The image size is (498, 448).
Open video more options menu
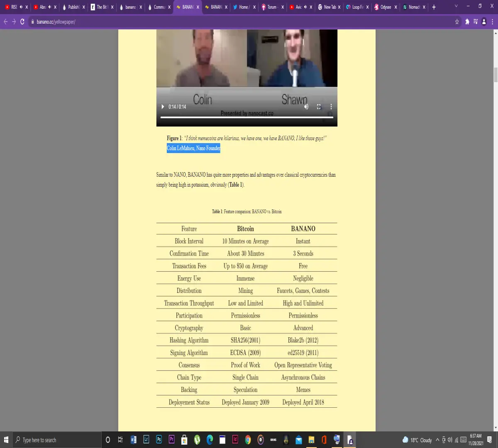(331, 107)
